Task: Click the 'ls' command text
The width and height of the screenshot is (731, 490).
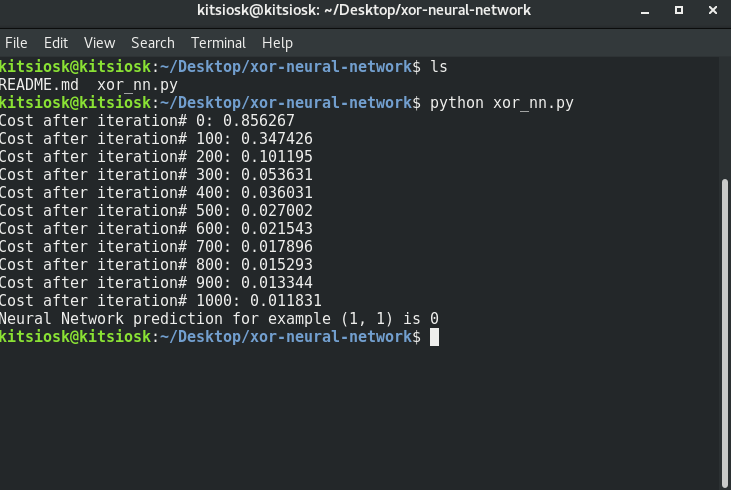Action: click(x=439, y=67)
